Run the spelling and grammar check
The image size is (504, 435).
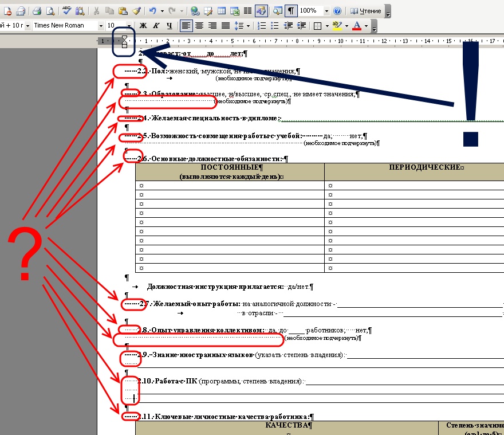pos(66,11)
